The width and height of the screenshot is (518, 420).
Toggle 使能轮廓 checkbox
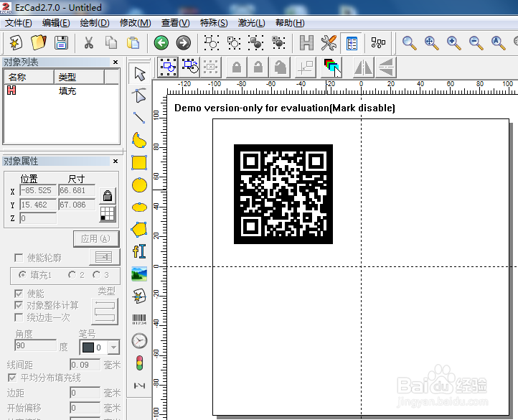coord(19,258)
